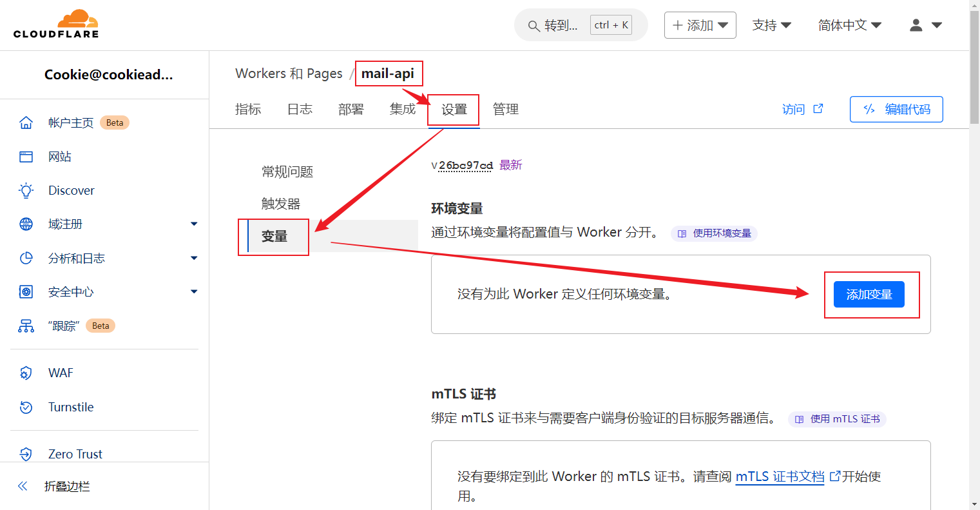980x510 pixels.
Task: Click the Turnstile icon in sidebar
Action: click(x=26, y=407)
